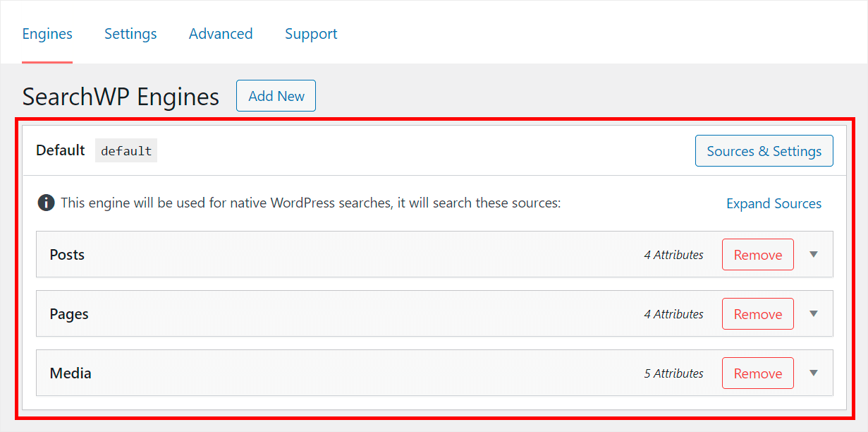
Task: Click the Media '5 Attributes' label
Action: 673,373
